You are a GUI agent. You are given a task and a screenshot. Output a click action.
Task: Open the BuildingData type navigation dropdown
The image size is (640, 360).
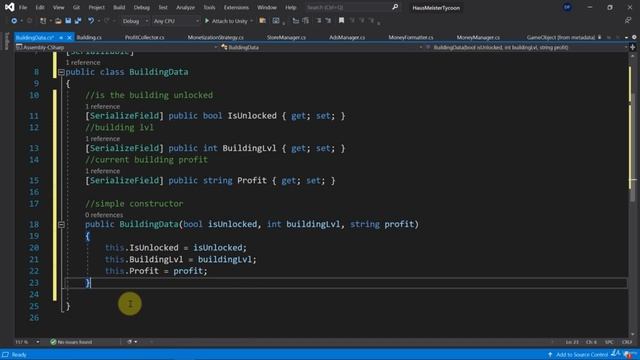(x=322, y=47)
